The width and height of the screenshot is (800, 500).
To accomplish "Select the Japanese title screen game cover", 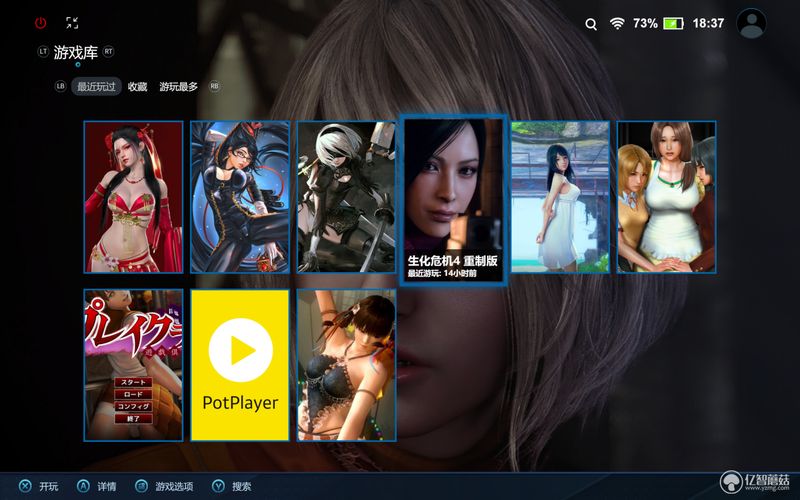I will (133, 365).
